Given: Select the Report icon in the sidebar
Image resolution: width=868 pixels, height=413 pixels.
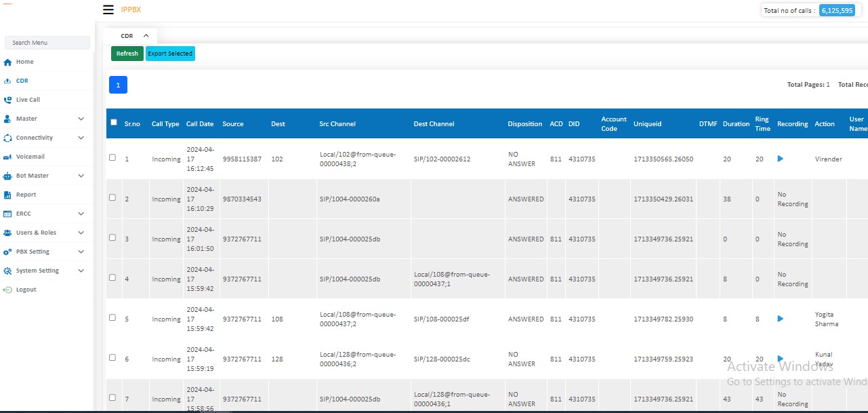Looking at the screenshot, I should tap(12, 194).
